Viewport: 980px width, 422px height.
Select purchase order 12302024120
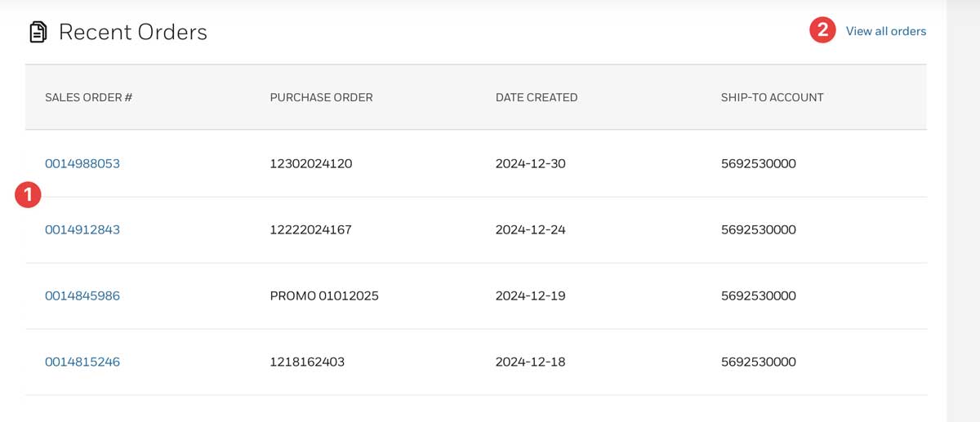point(311,163)
